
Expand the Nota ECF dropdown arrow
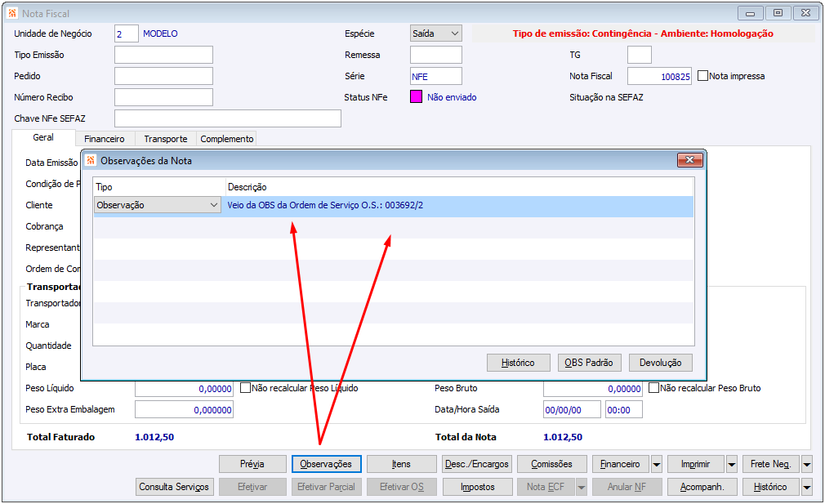pyautogui.click(x=581, y=487)
